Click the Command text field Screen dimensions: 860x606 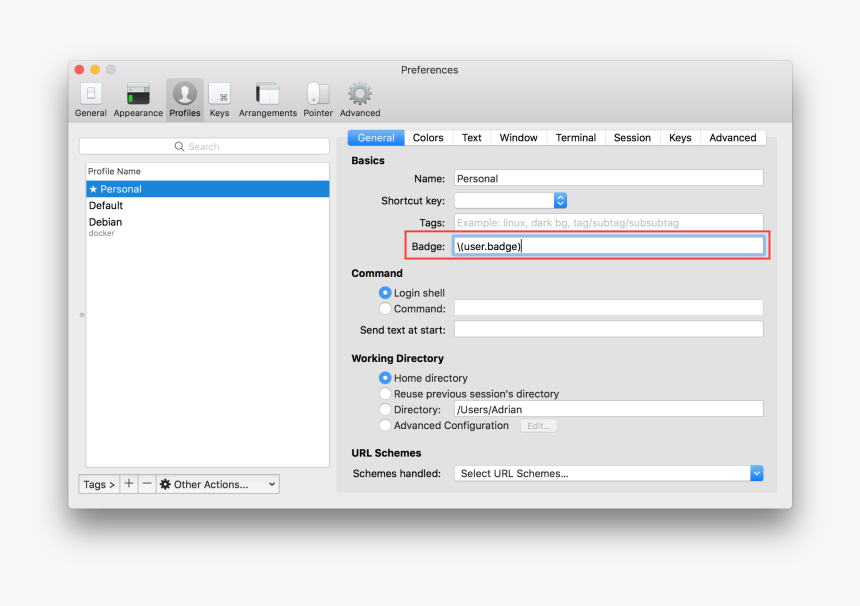click(609, 308)
